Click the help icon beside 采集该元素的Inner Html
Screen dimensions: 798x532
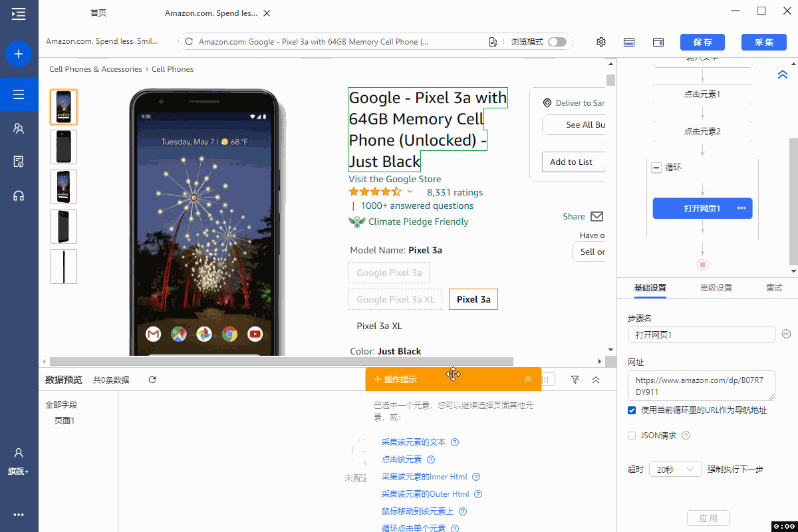[x=476, y=477]
